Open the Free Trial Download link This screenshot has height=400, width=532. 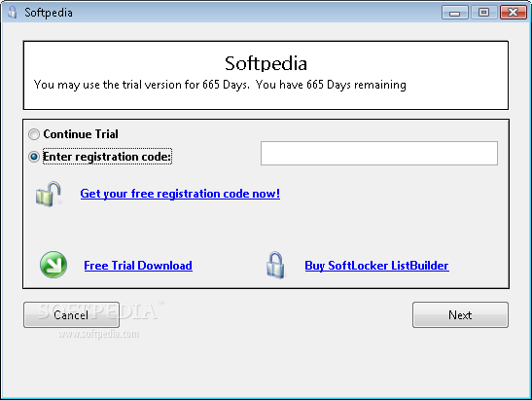tap(138, 266)
